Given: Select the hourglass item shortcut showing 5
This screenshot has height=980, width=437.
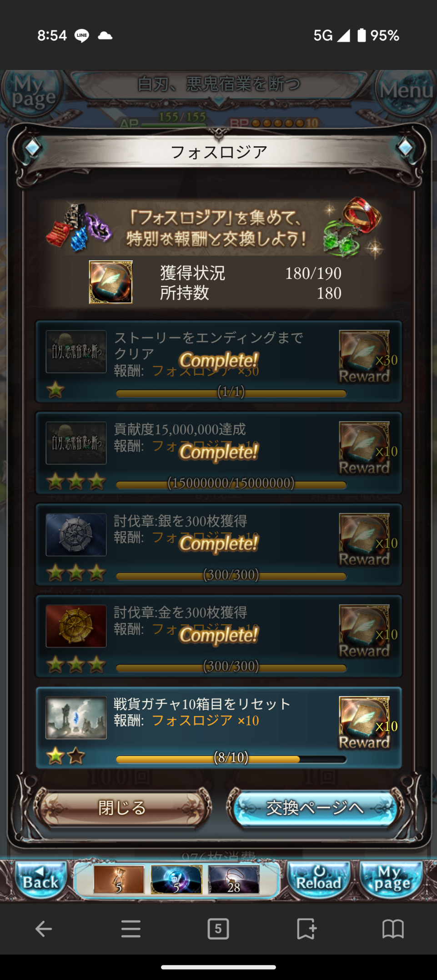Looking at the screenshot, I should point(119,880).
